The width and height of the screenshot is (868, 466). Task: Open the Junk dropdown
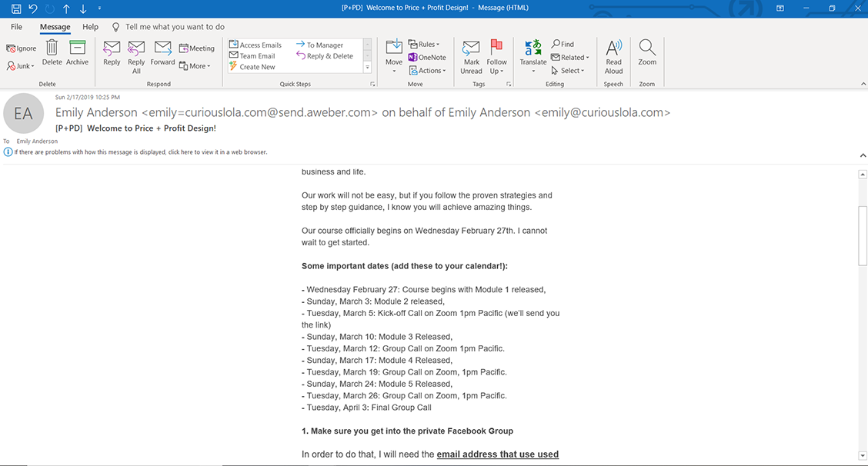click(x=21, y=66)
